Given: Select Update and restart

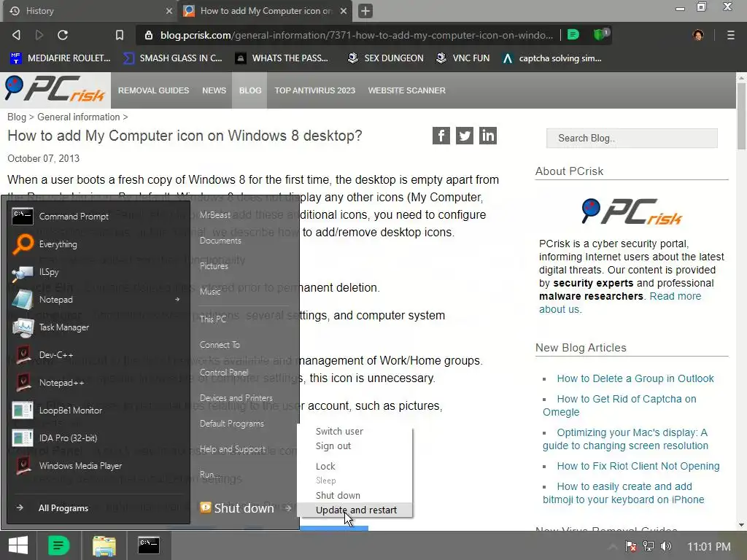Looking at the screenshot, I should click(x=355, y=510).
